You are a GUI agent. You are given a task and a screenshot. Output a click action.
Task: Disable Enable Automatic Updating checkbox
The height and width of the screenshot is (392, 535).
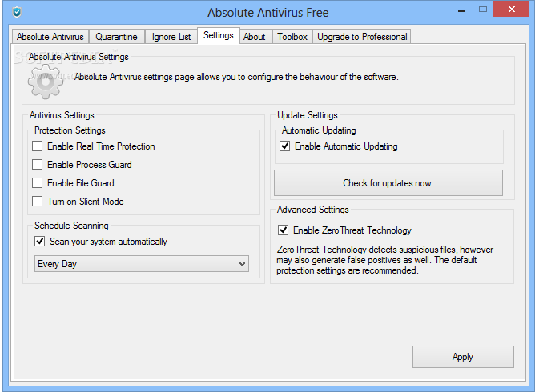click(285, 146)
